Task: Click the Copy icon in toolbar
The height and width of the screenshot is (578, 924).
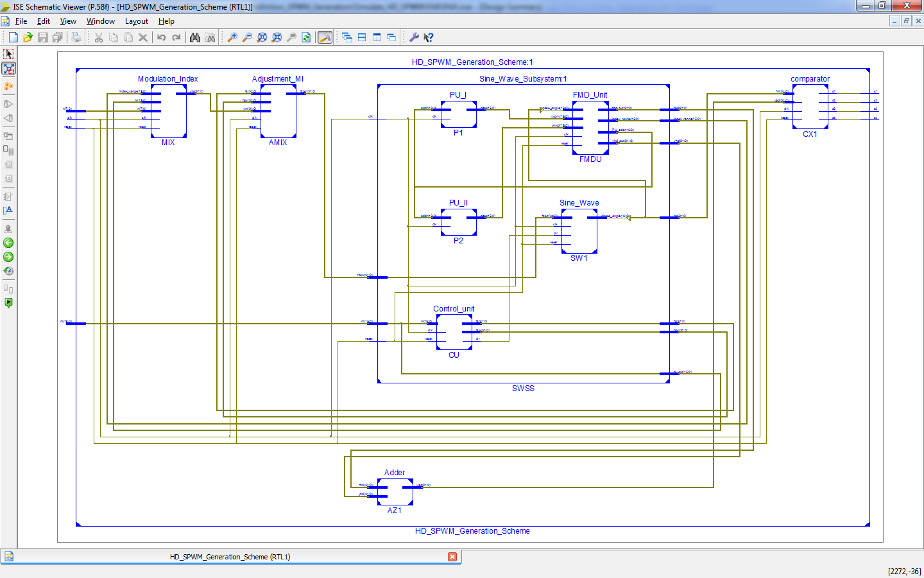Action: [x=114, y=37]
